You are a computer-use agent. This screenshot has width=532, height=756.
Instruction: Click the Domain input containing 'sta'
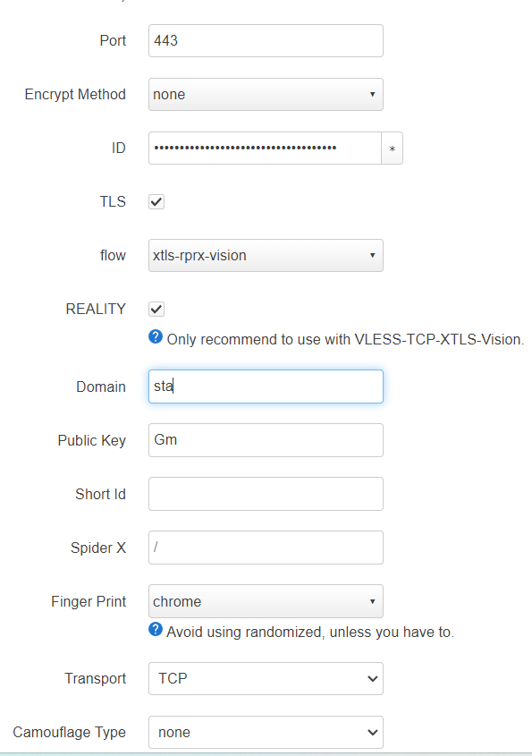(266, 386)
